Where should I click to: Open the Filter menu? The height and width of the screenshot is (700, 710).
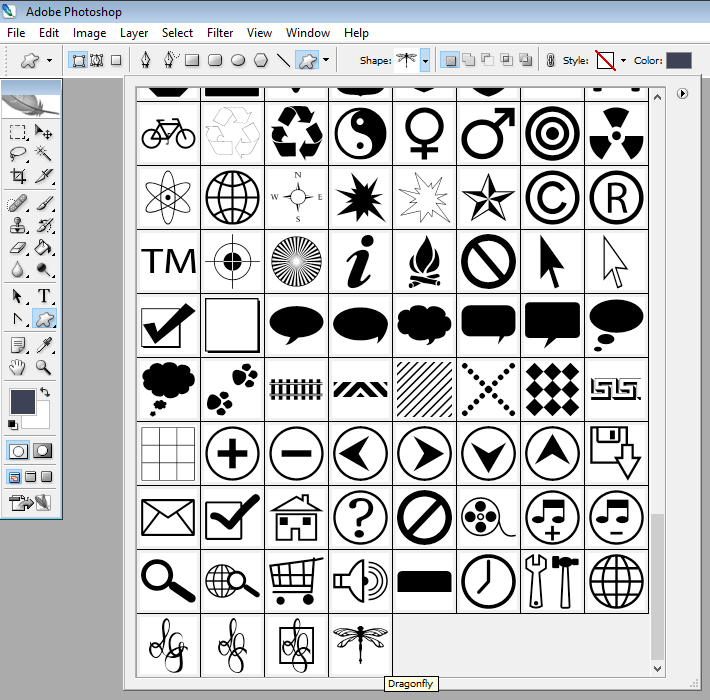(220, 33)
